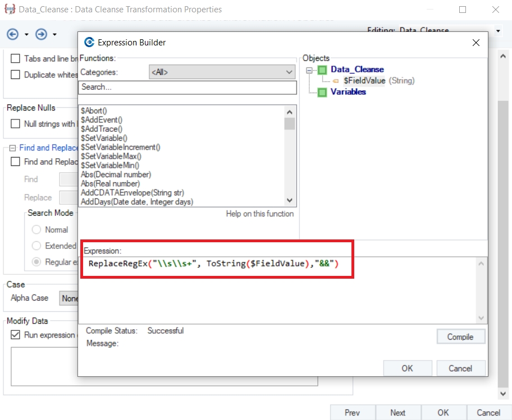Screen dimensions: 512x420
Task: Open the Categories dropdown
Action: (222, 72)
